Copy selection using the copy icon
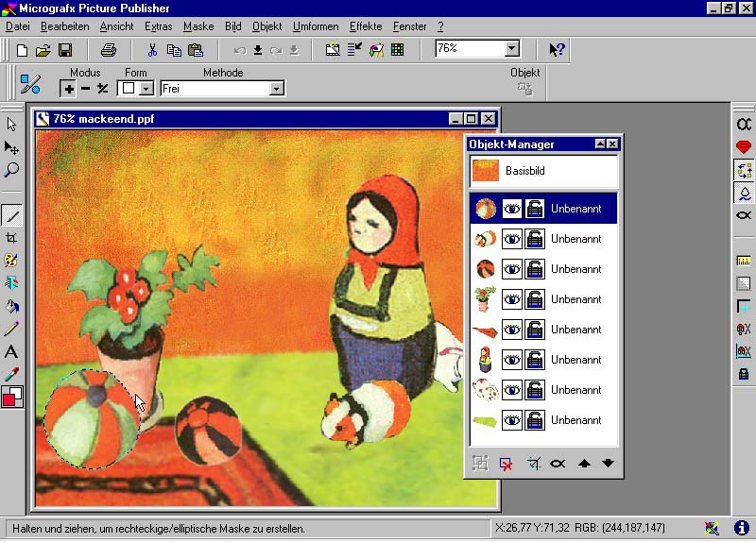Viewport: 756px width, 542px height. 174,50
